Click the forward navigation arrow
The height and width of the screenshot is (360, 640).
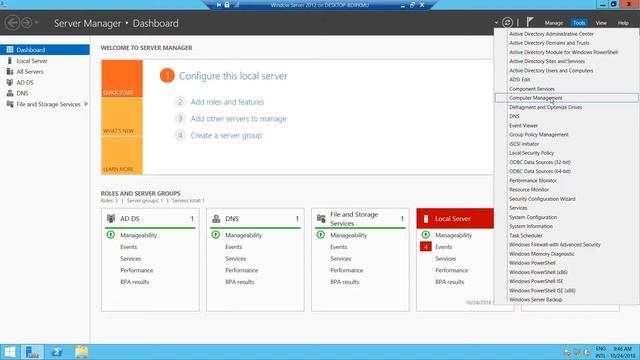coord(27,23)
